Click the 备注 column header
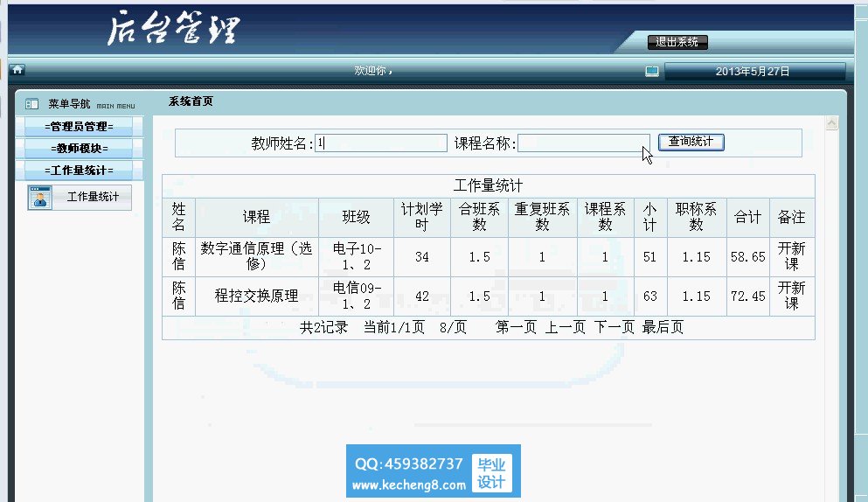Viewport: 868px width, 502px height. point(791,217)
